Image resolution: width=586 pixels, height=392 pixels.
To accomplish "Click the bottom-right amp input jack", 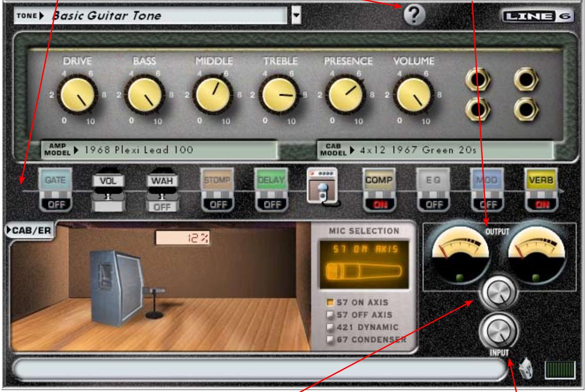I will tap(526, 109).
